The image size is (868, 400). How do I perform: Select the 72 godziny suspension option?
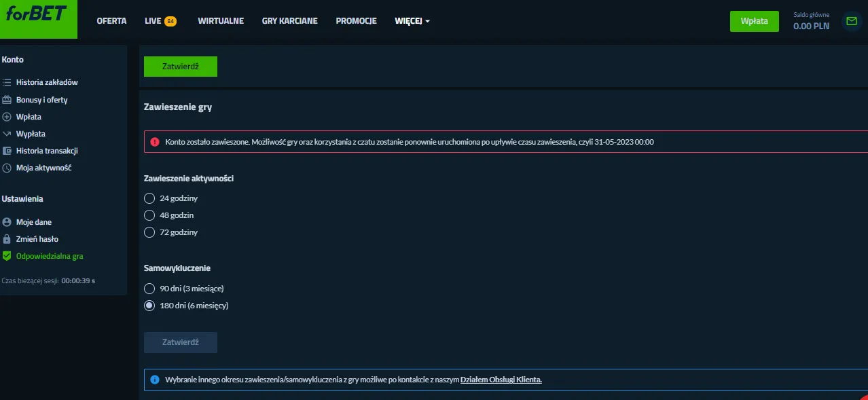tap(149, 232)
